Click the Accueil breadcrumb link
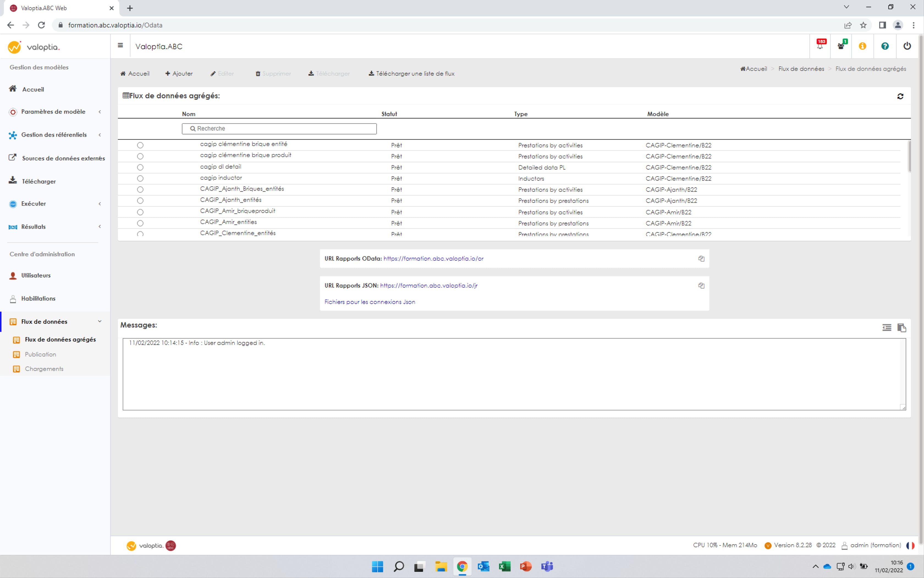The width and height of the screenshot is (924, 578). point(753,69)
